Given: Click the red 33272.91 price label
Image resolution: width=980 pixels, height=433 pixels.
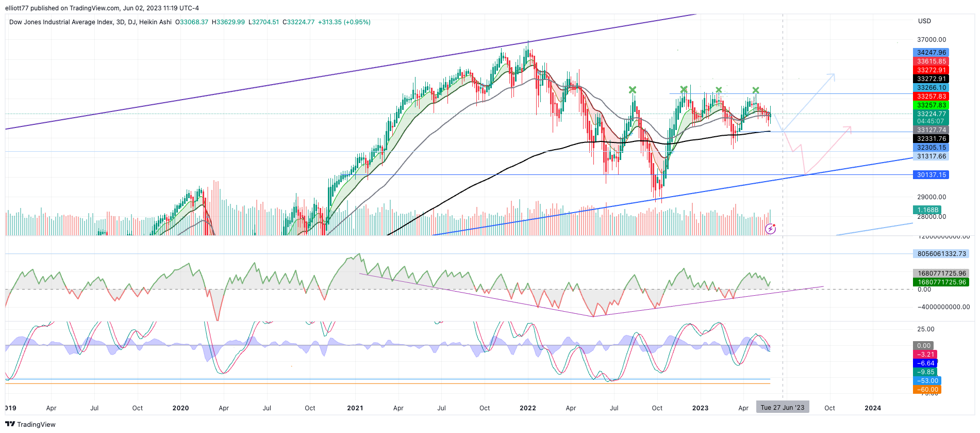Looking at the screenshot, I should (x=931, y=70).
